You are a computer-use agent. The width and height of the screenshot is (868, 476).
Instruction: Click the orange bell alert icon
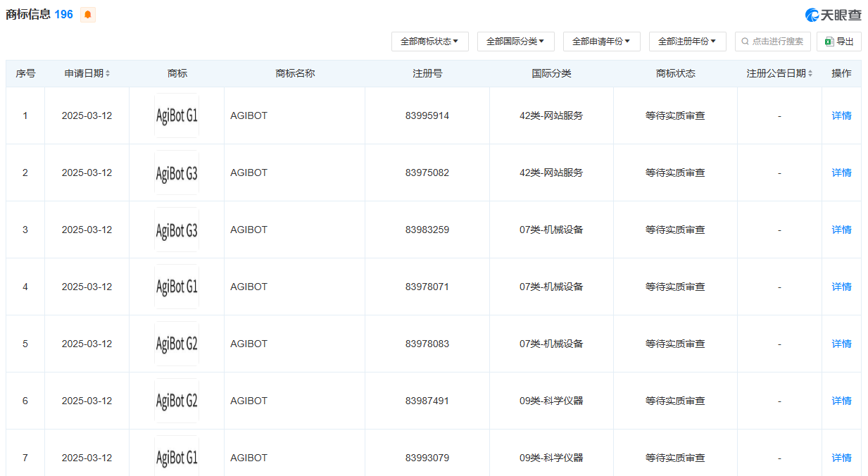(88, 15)
